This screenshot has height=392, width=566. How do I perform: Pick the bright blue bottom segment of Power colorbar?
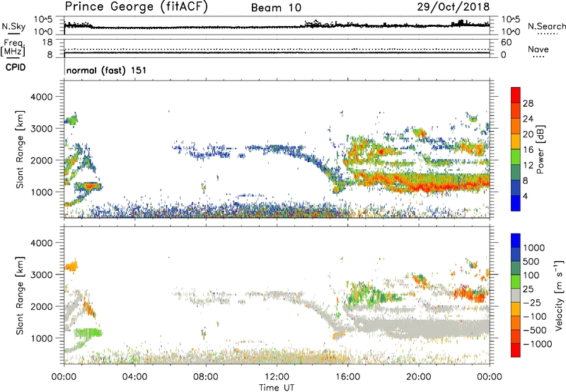[x=516, y=204]
